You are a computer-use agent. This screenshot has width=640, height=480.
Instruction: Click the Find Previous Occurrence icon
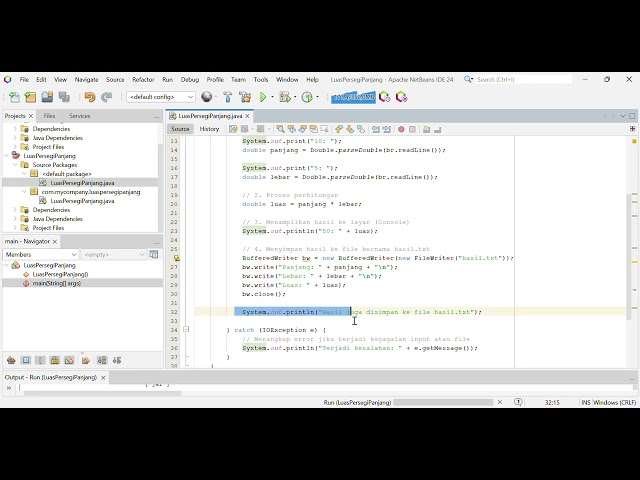[291, 129]
